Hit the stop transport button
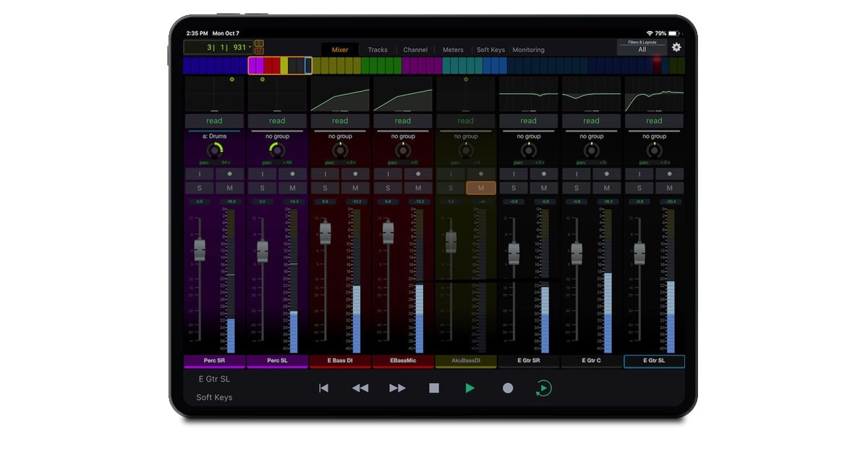The image size is (868, 459). 434,388
